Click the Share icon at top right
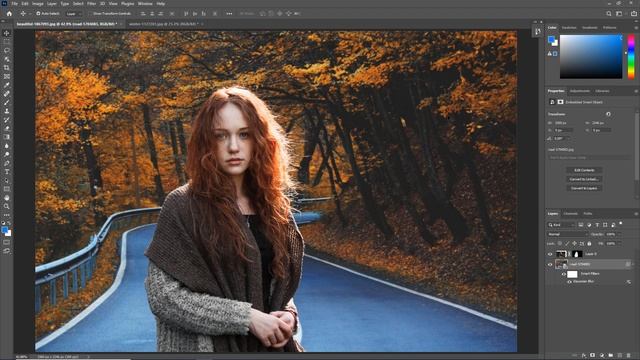 [x=633, y=13]
